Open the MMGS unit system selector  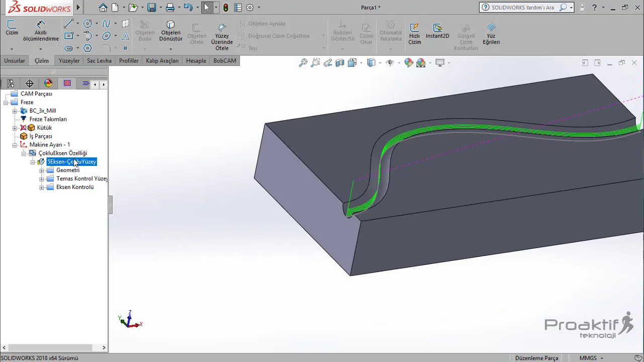click(592, 358)
